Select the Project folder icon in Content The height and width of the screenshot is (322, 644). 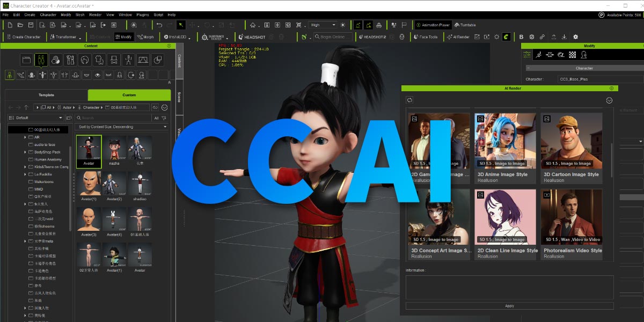(27, 60)
